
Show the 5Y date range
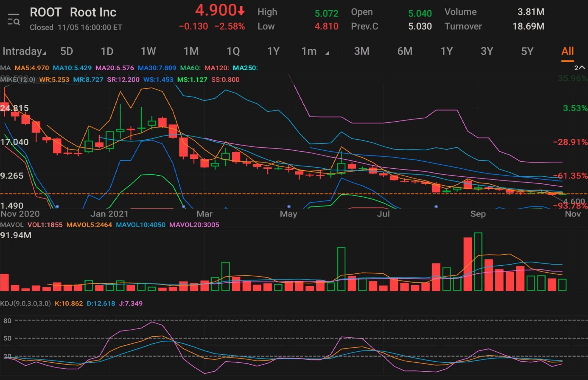tap(527, 51)
